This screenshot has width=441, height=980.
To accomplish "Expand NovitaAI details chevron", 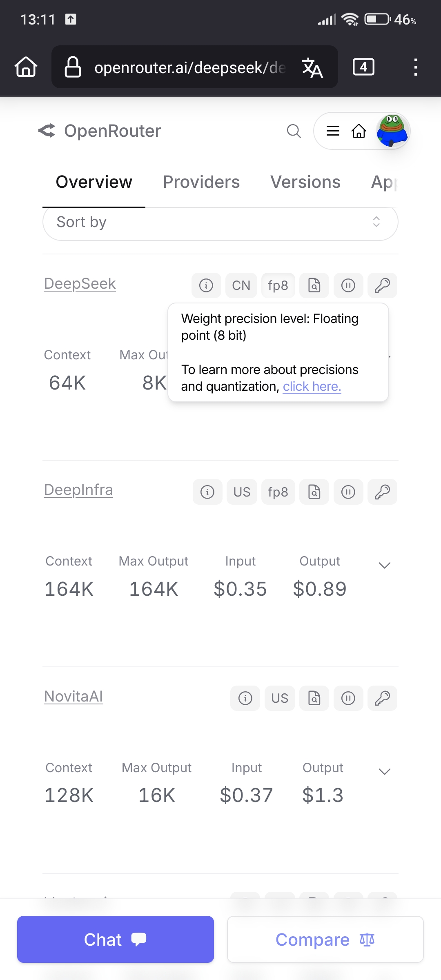I will coord(385,771).
